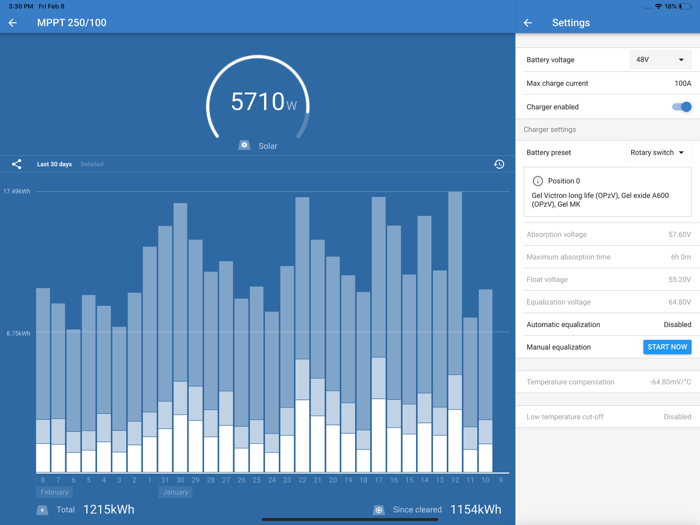Tap the solar panel icon under the gauge

[244, 146]
